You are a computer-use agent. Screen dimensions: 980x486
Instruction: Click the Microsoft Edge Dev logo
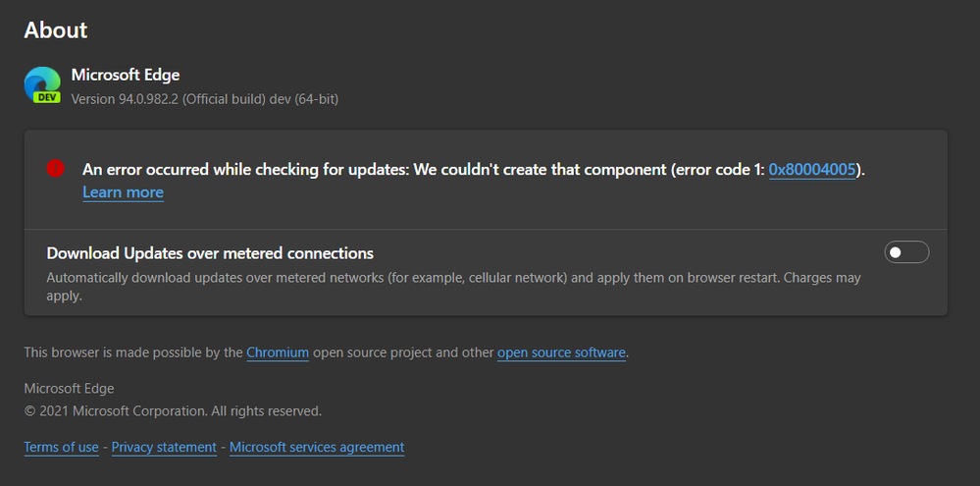pyautogui.click(x=42, y=83)
